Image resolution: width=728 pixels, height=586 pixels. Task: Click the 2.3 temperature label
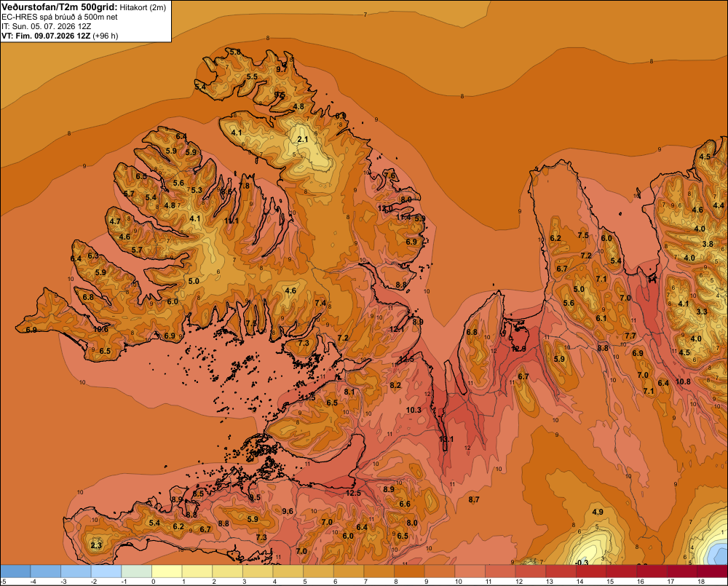(x=96, y=545)
